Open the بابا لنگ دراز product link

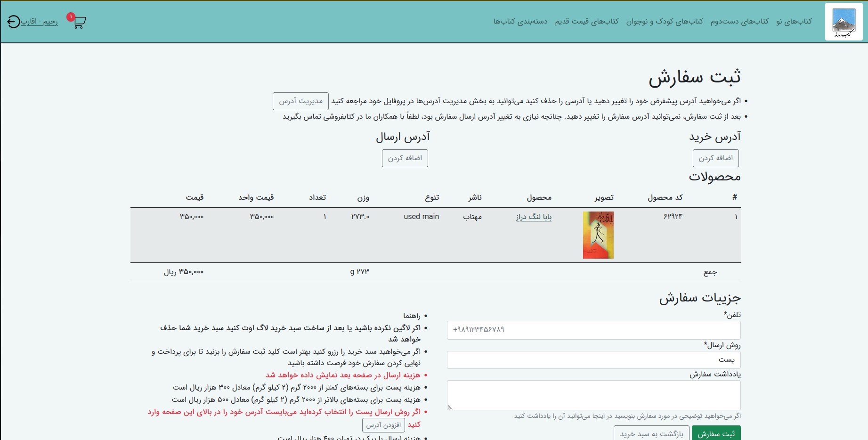click(x=533, y=217)
